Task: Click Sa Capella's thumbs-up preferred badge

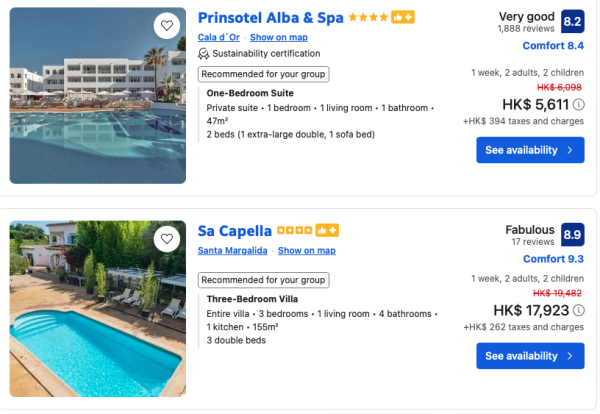Action: point(328,231)
